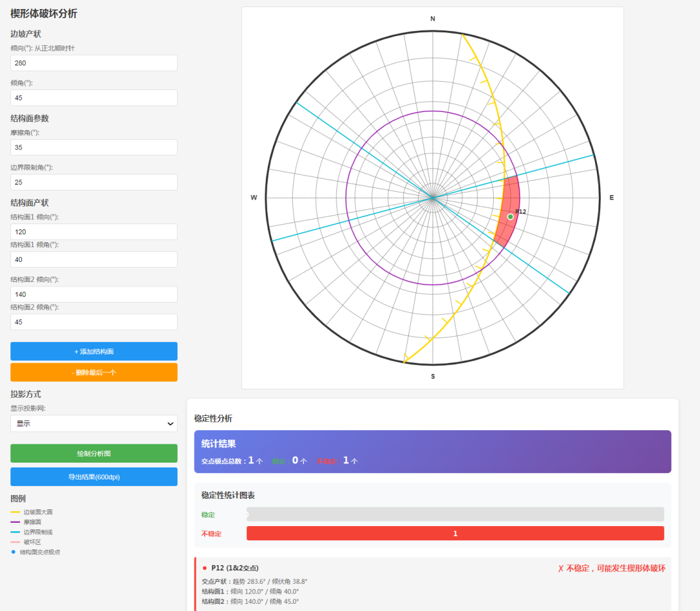This screenshot has width=700, height=611.
Task: Click the 添加结构面 button
Action: (94, 351)
